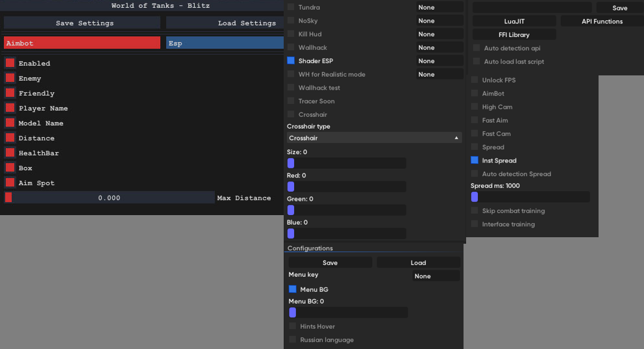The height and width of the screenshot is (349, 644).
Task: Toggle the HealthBar checkbox
Action: pyautogui.click(x=10, y=153)
